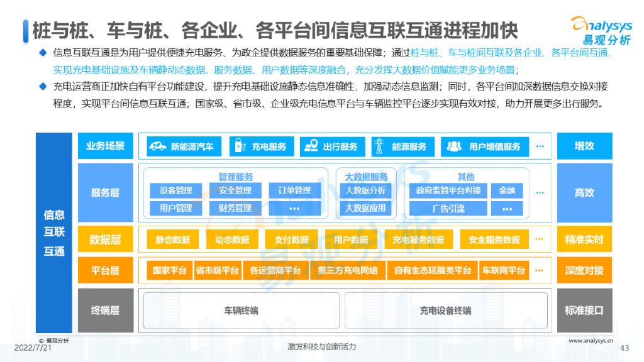
Task: Click the map pin icon beside 出行服务
Action: 312,146
